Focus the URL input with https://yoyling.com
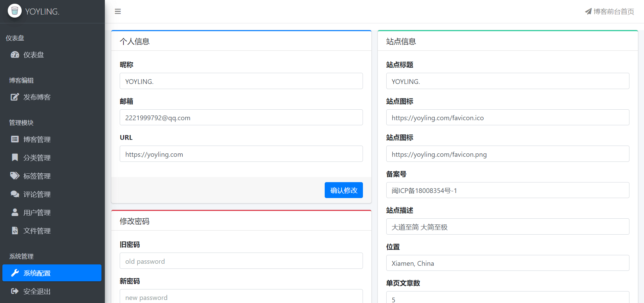The width and height of the screenshot is (644, 303). [x=241, y=154]
